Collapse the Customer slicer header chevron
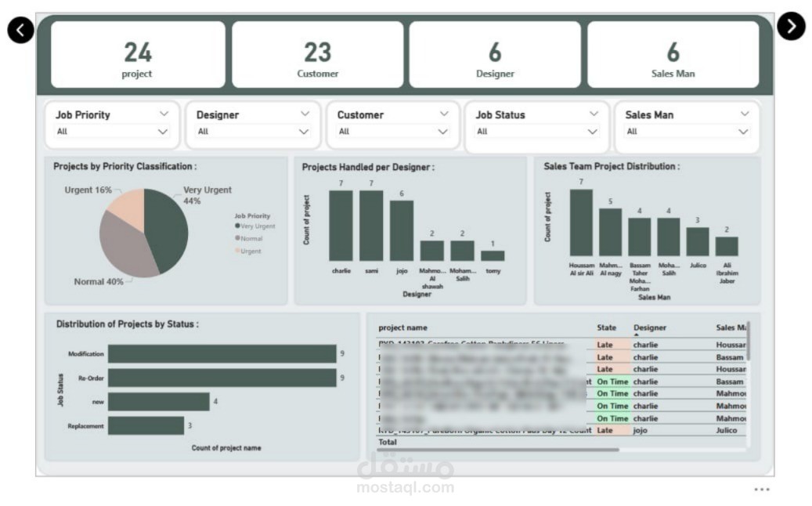This screenshot has width=812, height=506. 444,114
